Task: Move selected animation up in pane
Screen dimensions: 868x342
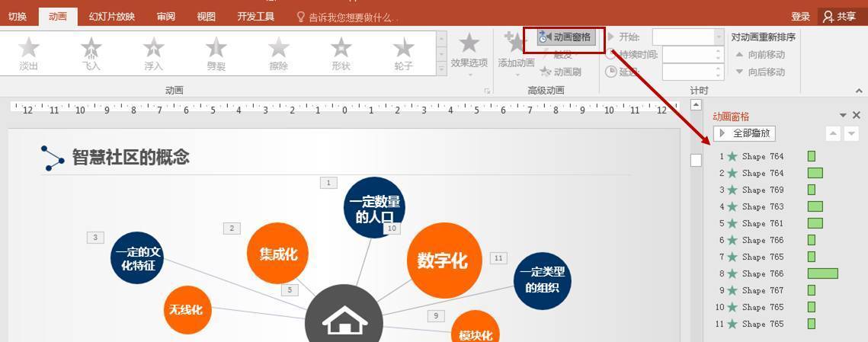Action: click(833, 133)
